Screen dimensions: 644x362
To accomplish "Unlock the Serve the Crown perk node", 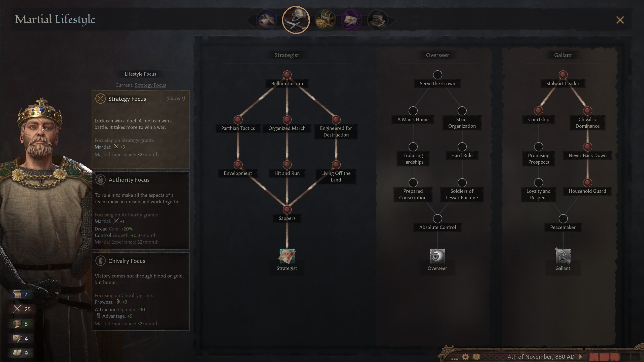I will tap(437, 75).
